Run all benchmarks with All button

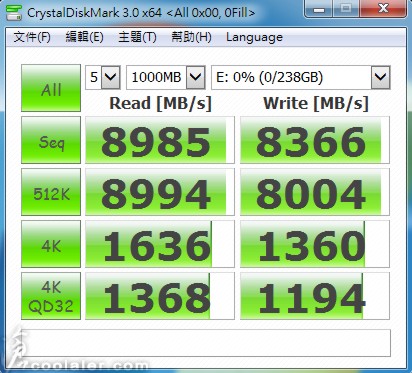click(51, 88)
